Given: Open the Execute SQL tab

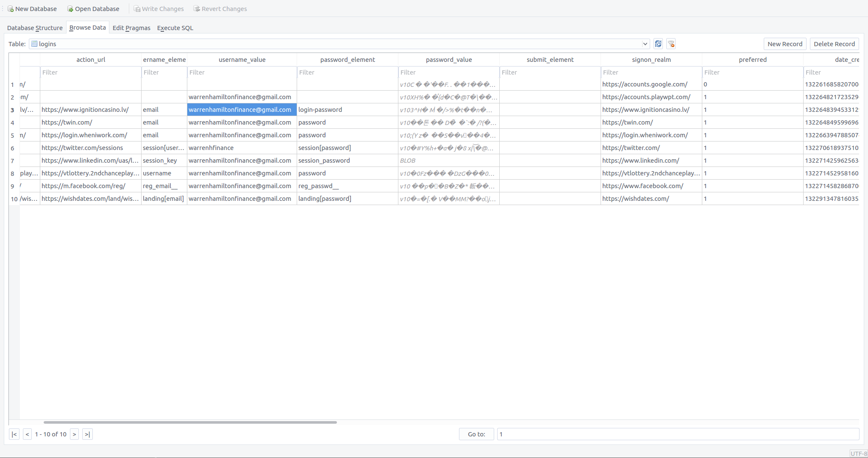Looking at the screenshot, I should [175, 28].
